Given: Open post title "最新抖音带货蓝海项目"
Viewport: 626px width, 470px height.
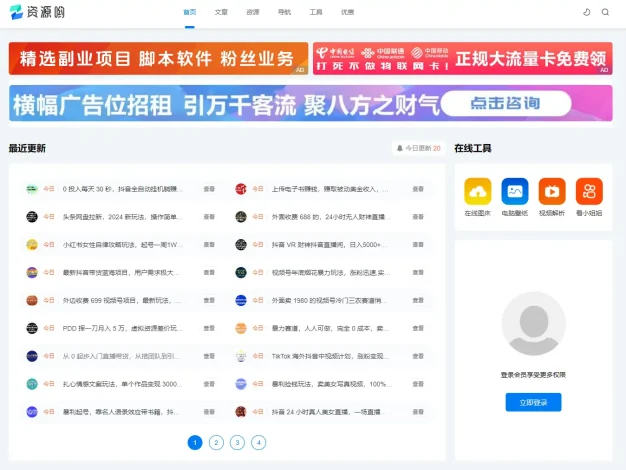Looking at the screenshot, I should click(x=121, y=272).
